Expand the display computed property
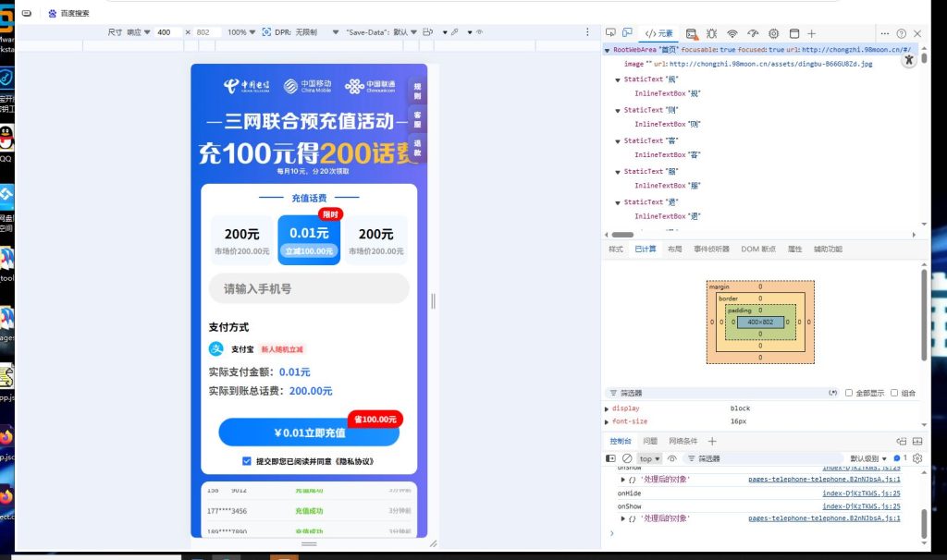The width and height of the screenshot is (947, 560). click(607, 408)
